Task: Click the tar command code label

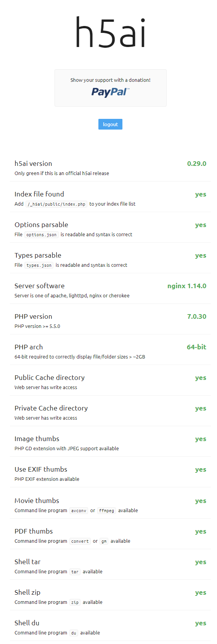Action: pyautogui.click(x=75, y=572)
